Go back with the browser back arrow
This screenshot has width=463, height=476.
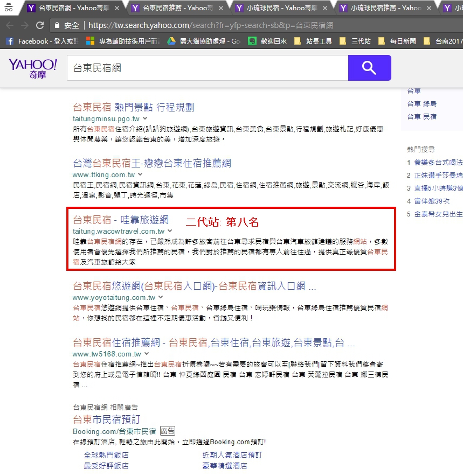coord(10,25)
